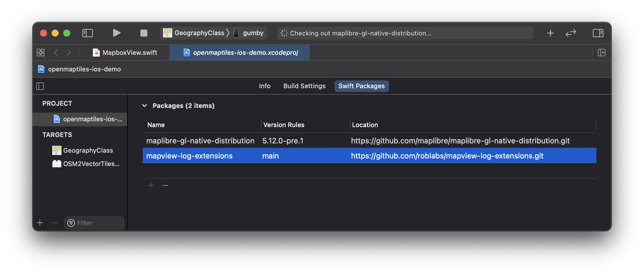644x274 pixels.
Task: Click the roblabs mapview-log-extensions.git URL
Action: pos(447,156)
